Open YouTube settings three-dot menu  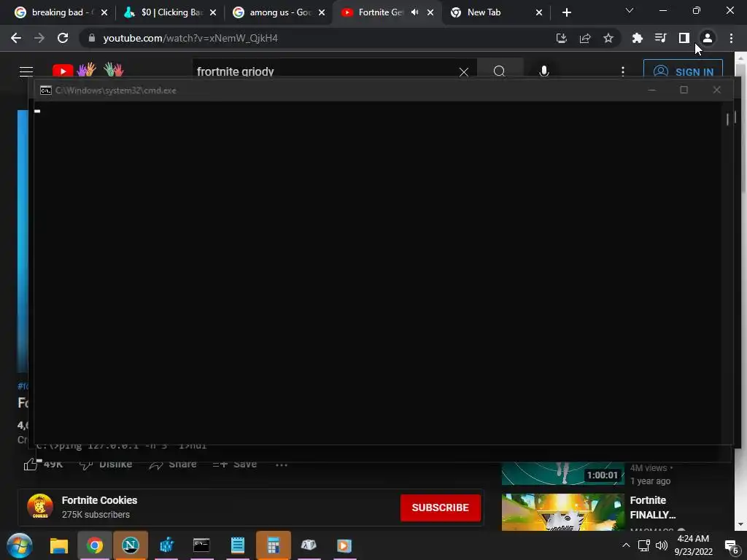623,71
